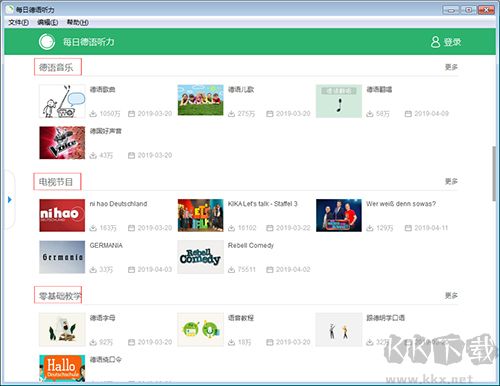This screenshot has height=386, width=500.
Task: Click calendar icon for Wer weiß denn sowas?
Action: click(x=408, y=228)
